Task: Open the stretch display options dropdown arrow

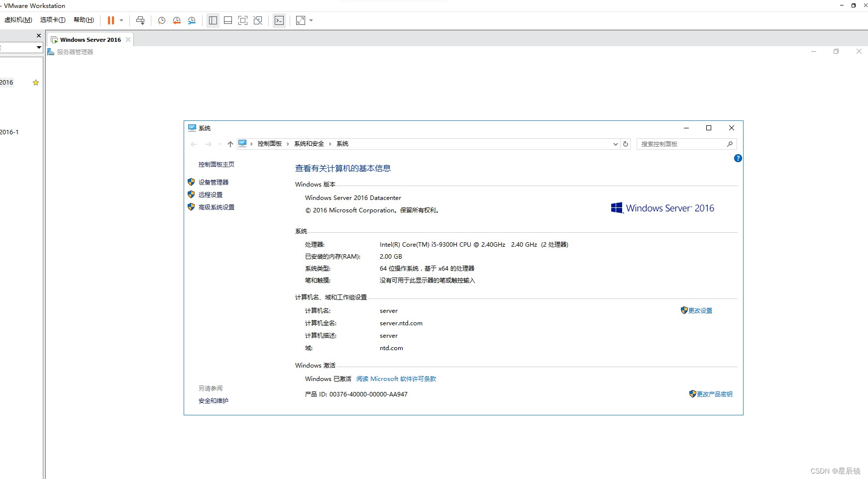Action: 311,20
